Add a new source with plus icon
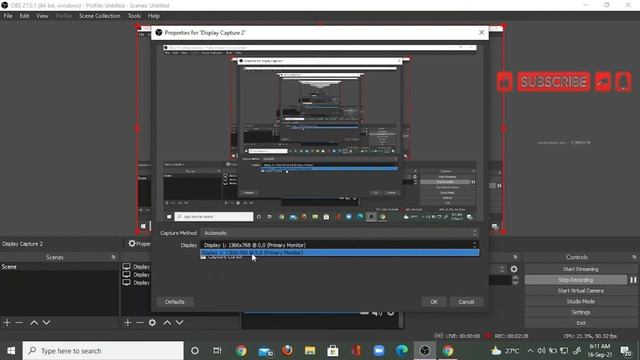The width and height of the screenshot is (640, 360). [x=128, y=322]
